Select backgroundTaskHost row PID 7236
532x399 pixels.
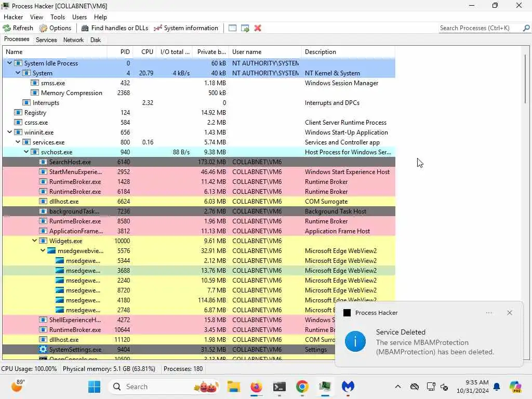[199, 211]
